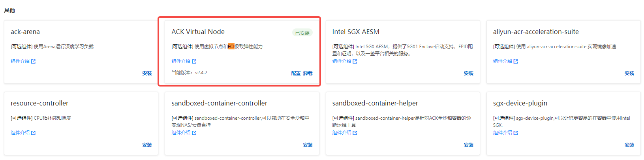The height and width of the screenshot is (160, 644).
Task: Click the 已安装 status badge
Action: pos(302,33)
